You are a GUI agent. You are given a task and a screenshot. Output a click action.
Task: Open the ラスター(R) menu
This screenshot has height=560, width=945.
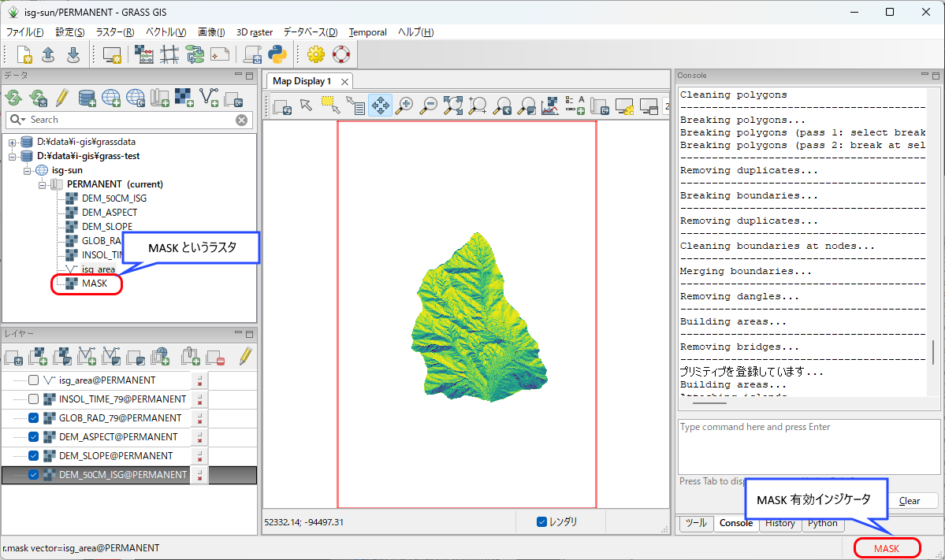coord(115,32)
